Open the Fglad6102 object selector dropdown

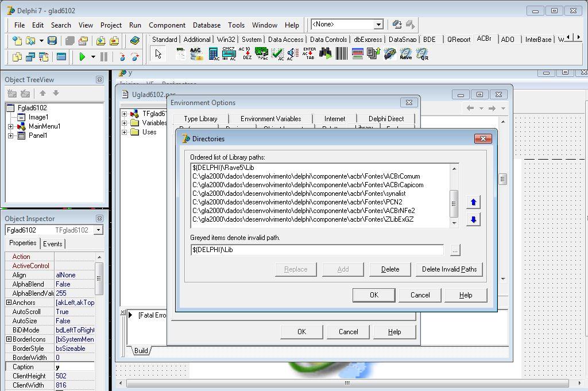click(99, 230)
